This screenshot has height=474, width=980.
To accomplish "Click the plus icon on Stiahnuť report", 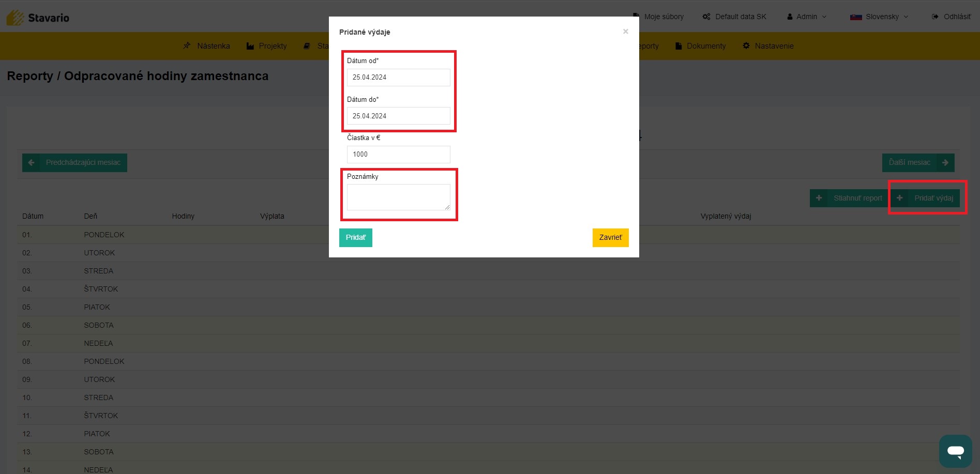I will 819,198.
